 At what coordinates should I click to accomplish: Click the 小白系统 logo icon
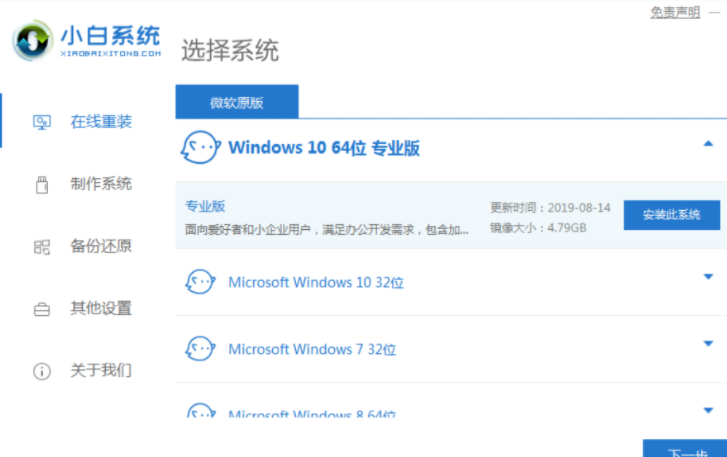[32, 40]
